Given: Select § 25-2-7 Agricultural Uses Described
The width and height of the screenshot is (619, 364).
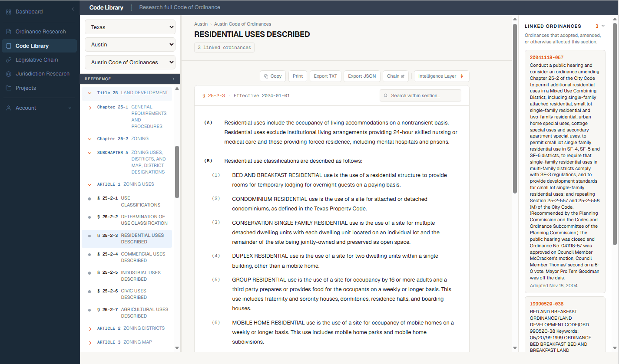Looking at the screenshot, I should pyautogui.click(x=126, y=313).
